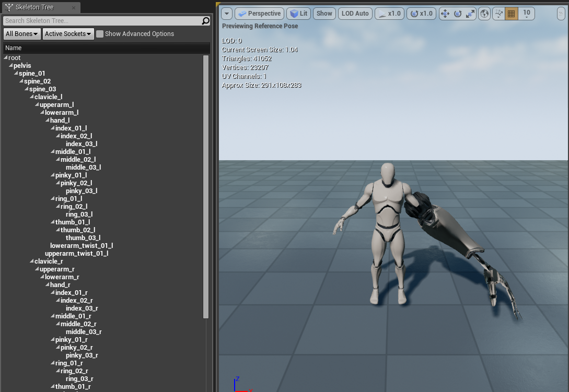Click the Name column header
Image resolution: width=569 pixels, height=392 pixels.
coord(107,48)
